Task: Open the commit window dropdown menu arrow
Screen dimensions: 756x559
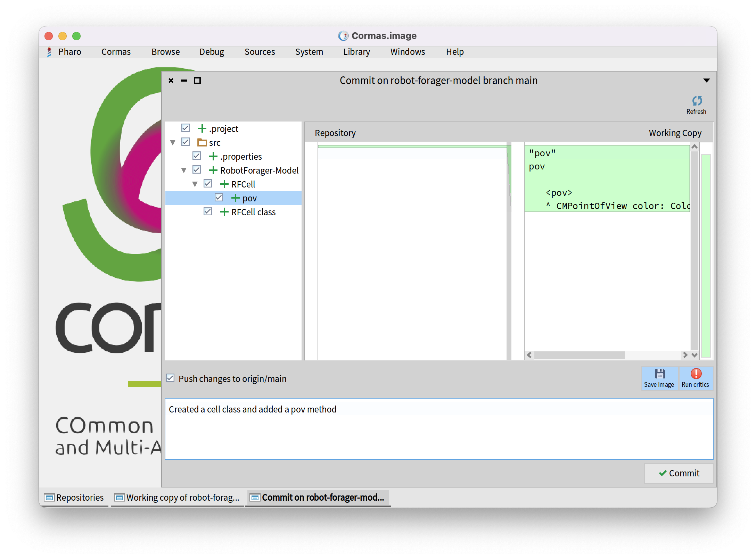Action: coord(706,81)
